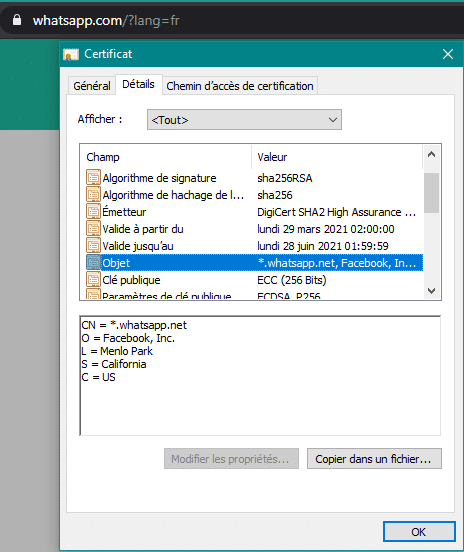Confirm with the OK button
The image size is (464, 552).
(419, 532)
